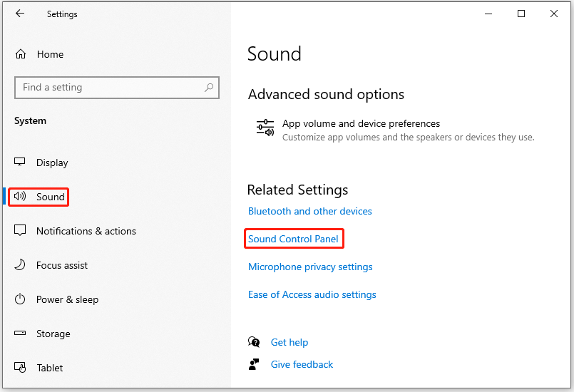Open Microphone privacy settings link
Viewport: 574px width, 392px height.
(x=310, y=267)
